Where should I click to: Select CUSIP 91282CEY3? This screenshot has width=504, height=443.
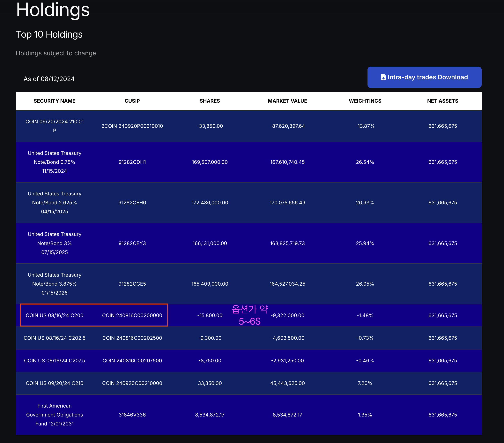[132, 243]
